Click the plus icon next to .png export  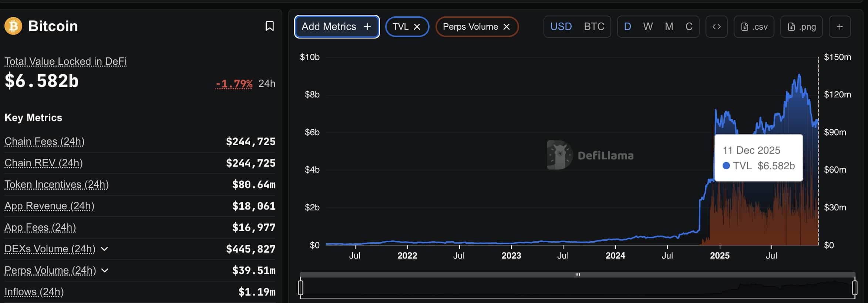pyautogui.click(x=839, y=26)
